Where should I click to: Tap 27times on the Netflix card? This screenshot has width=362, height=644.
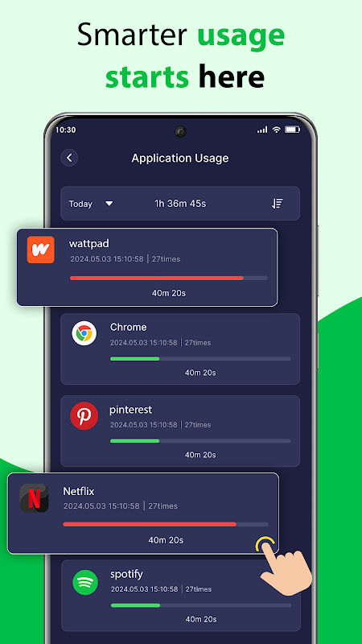click(x=163, y=506)
